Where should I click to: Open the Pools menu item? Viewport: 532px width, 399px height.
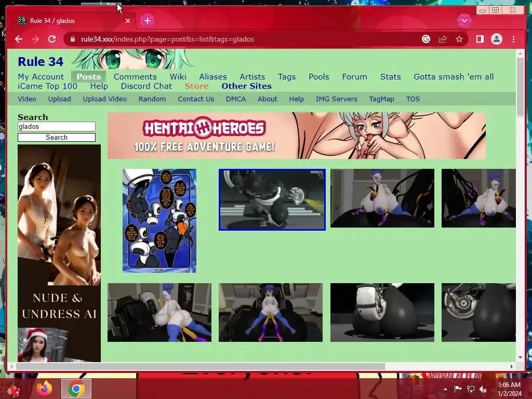point(319,77)
